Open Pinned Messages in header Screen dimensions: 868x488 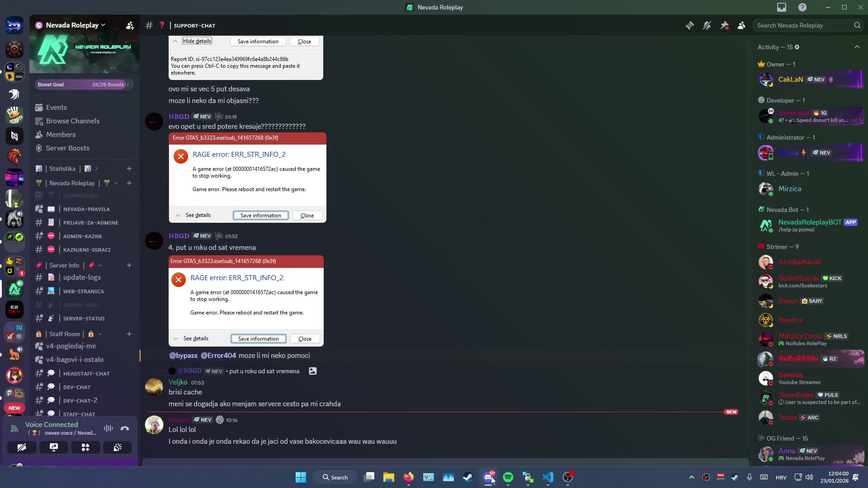click(x=724, y=26)
